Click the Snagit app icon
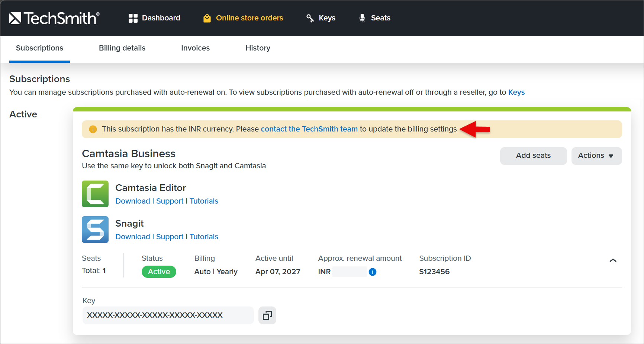This screenshot has width=644, height=344. click(x=95, y=230)
